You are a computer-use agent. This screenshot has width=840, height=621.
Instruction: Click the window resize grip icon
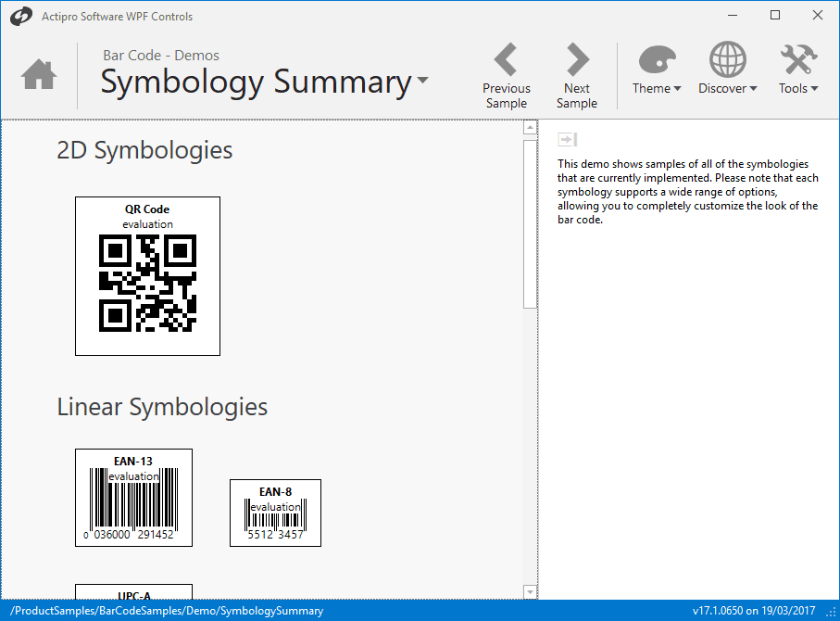(x=832, y=612)
